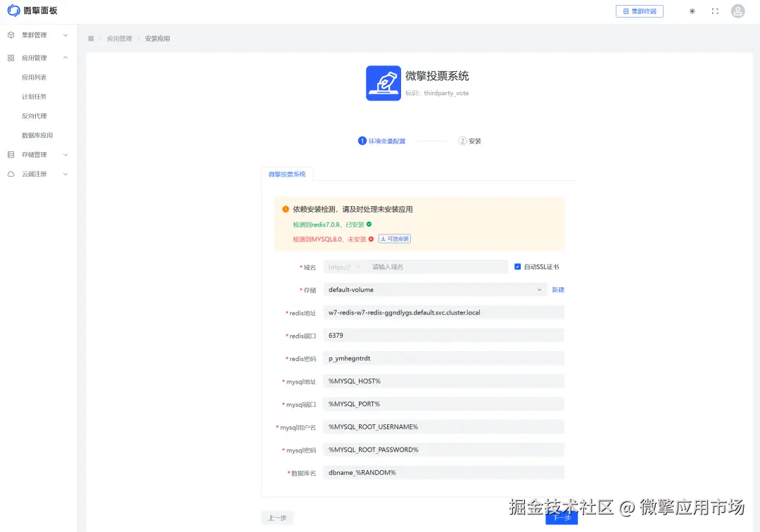Click the 检测到MYSQL8.0，未安装 text
760x532 pixels.
click(x=329, y=239)
